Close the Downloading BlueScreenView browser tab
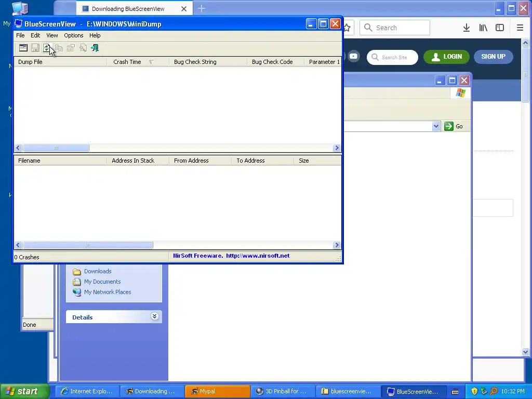 tap(184, 9)
